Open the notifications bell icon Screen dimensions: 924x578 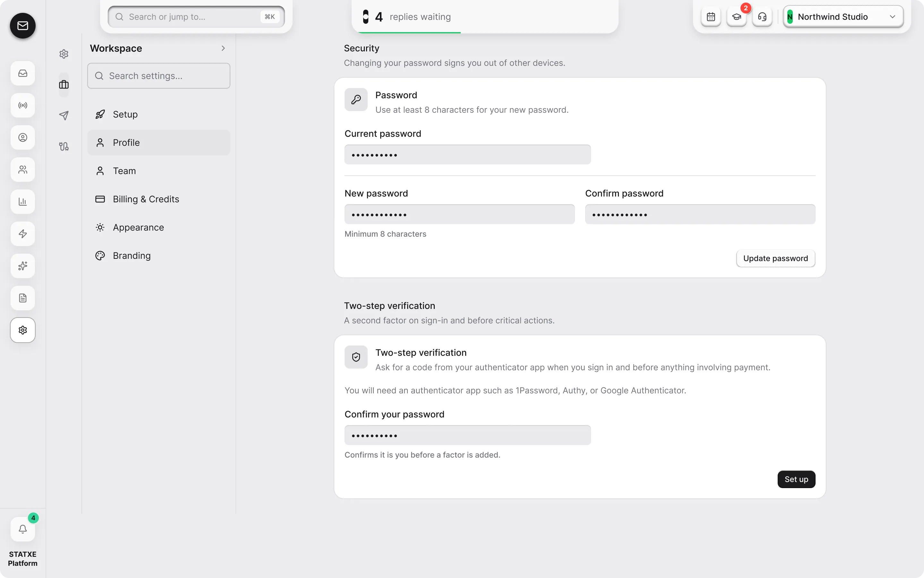(x=22, y=529)
